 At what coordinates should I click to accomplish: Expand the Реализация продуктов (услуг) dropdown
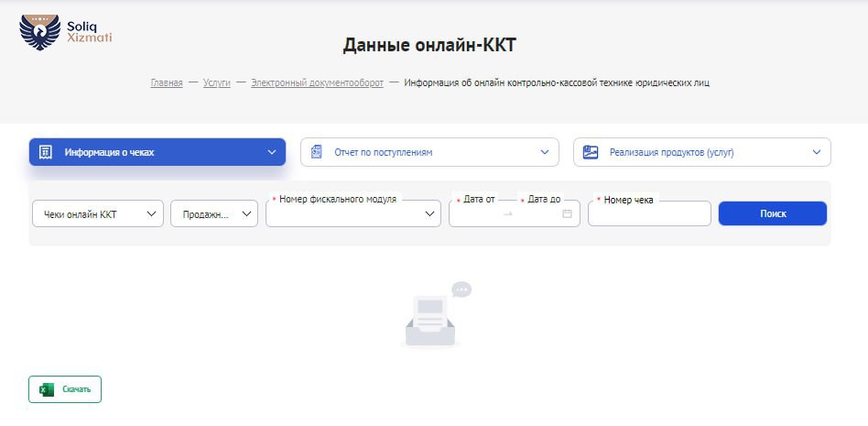pos(816,152)
